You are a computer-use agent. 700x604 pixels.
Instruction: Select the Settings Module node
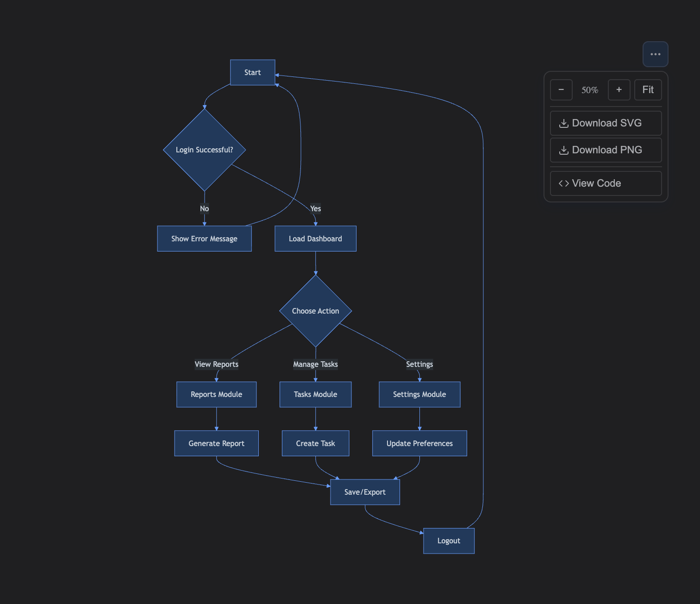[419, 394]
